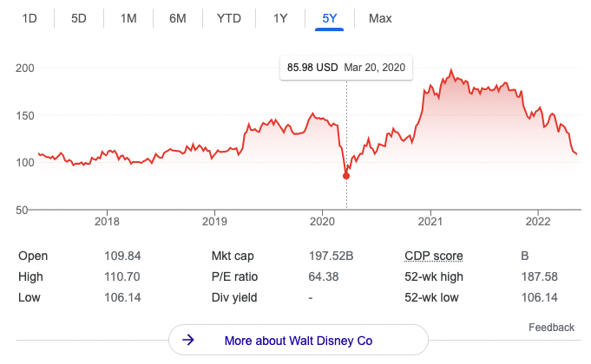Open More about Walt Disney Co
This screenshot has height=364, width=591.
coord(298,341)
